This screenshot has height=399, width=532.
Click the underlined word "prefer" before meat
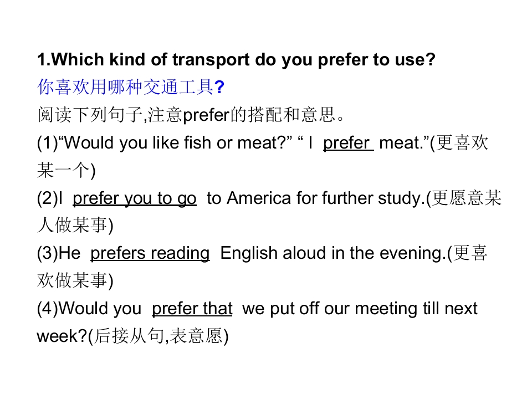tap(348, 143)
